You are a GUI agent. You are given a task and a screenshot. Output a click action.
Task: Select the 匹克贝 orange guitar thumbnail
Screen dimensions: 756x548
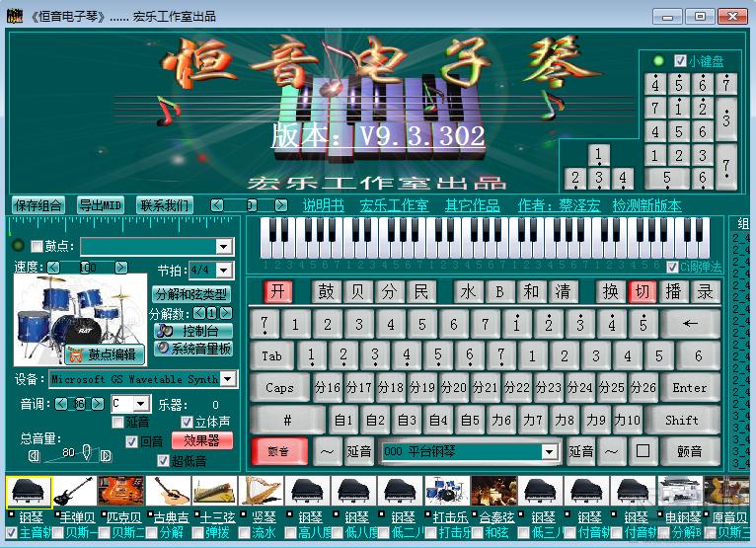(x=121, y=491)
